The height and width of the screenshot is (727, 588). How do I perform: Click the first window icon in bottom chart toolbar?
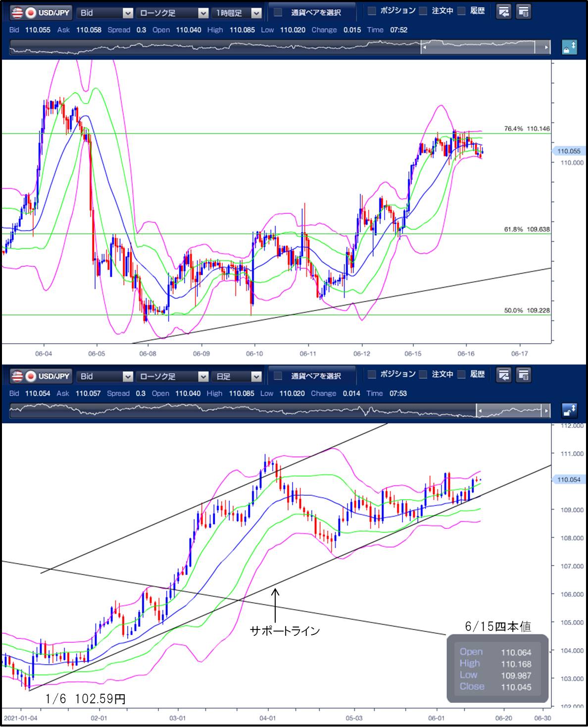click(503, 375)
